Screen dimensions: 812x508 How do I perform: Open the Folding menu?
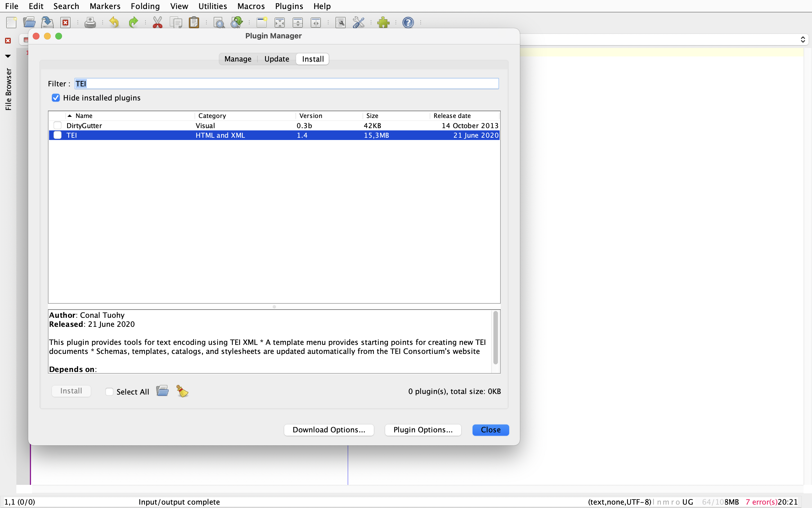[x=145, y=6]
